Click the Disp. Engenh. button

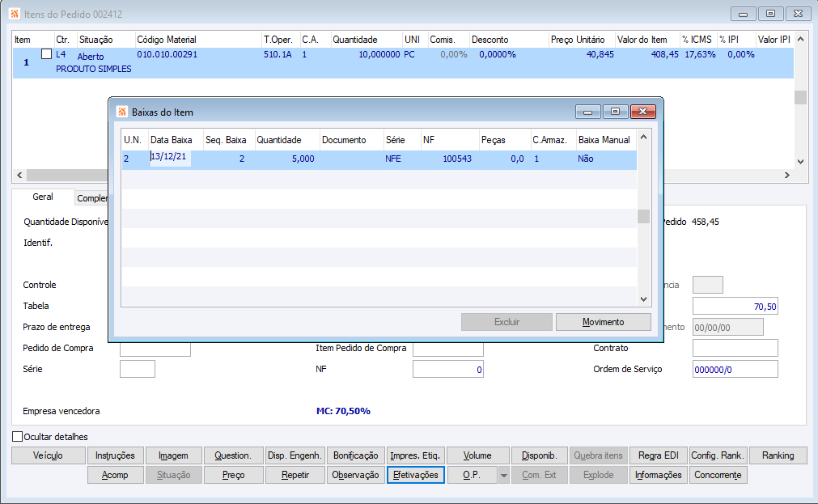(x=295, y=455)
